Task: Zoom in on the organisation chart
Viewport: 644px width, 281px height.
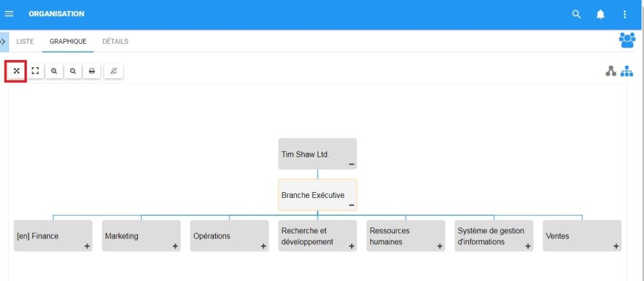Action: pyautogui.click(x=54, y=71)
